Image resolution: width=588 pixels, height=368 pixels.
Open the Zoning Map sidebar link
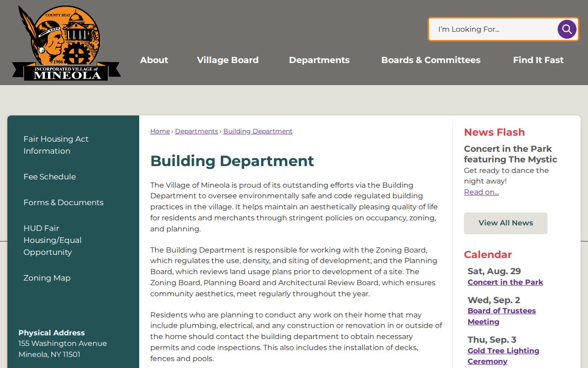pos(47,278)
